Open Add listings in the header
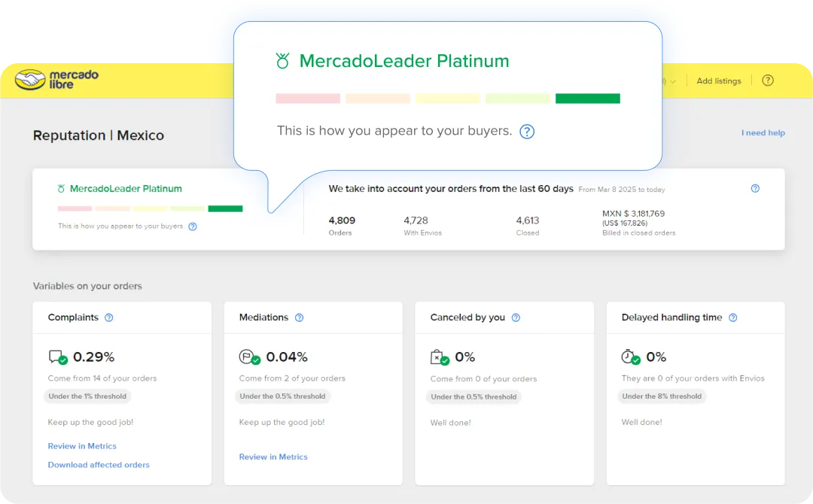 719,81
